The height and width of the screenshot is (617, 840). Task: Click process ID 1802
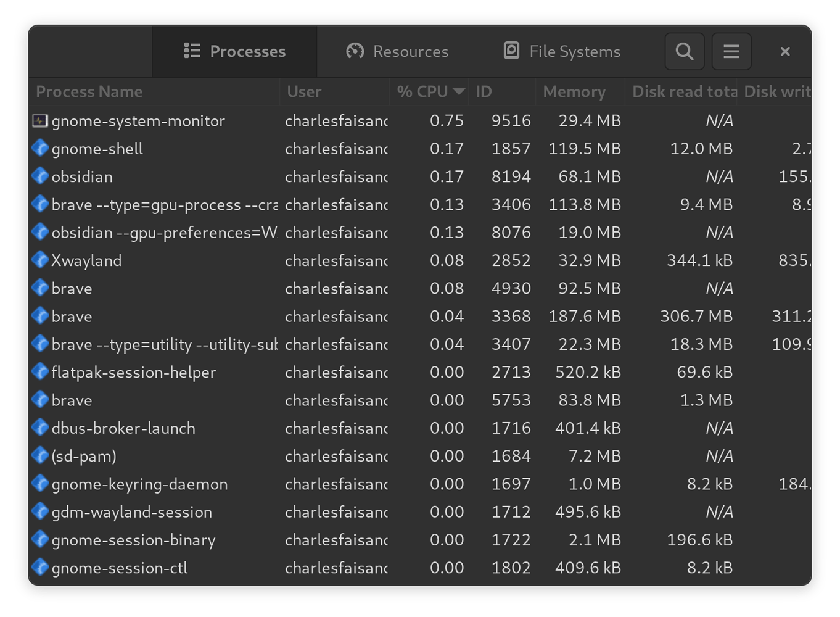coord(511,568)
